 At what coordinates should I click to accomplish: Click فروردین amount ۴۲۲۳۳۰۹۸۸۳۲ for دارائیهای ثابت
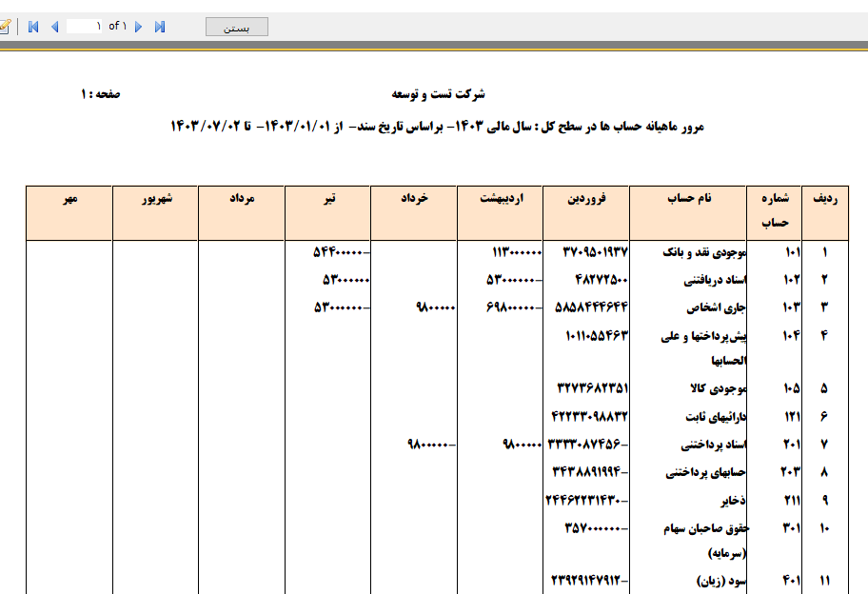point(589,416)
